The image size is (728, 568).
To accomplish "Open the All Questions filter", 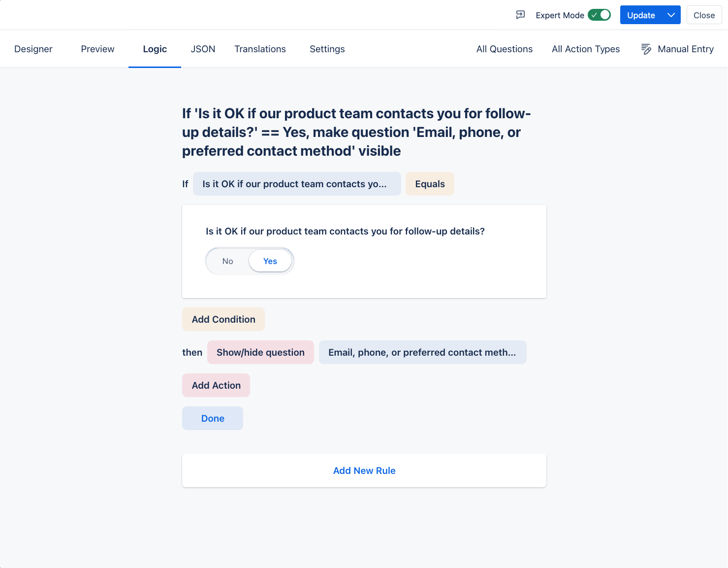I will (504, 49).
